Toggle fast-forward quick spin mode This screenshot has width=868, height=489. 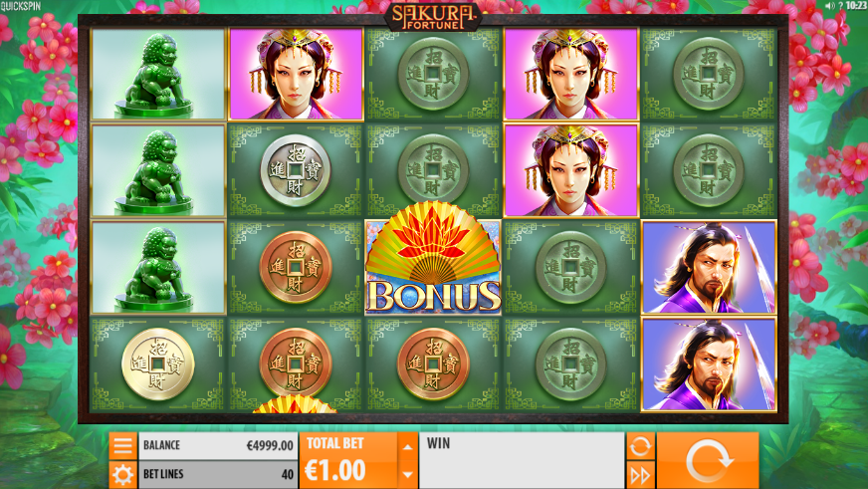(x=640, y=475)
